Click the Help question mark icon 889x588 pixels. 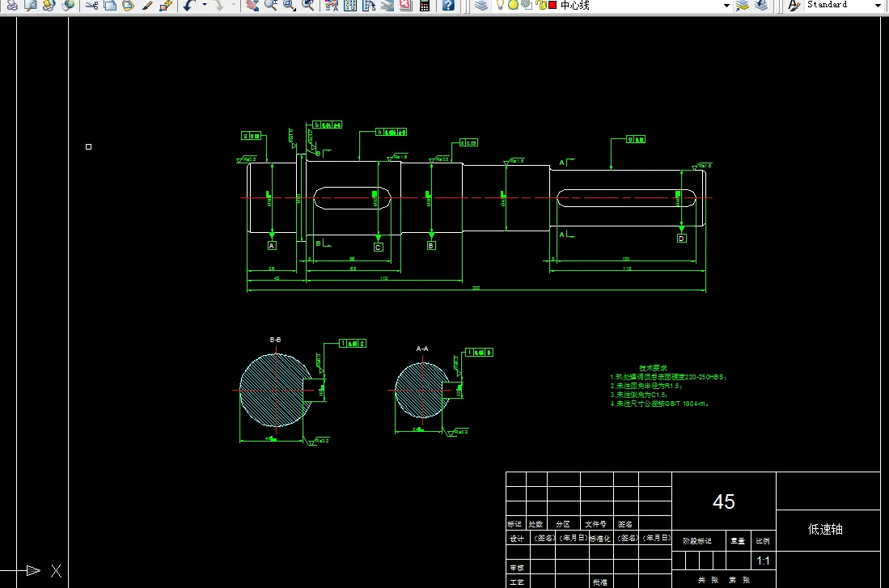tap(448, 5)
